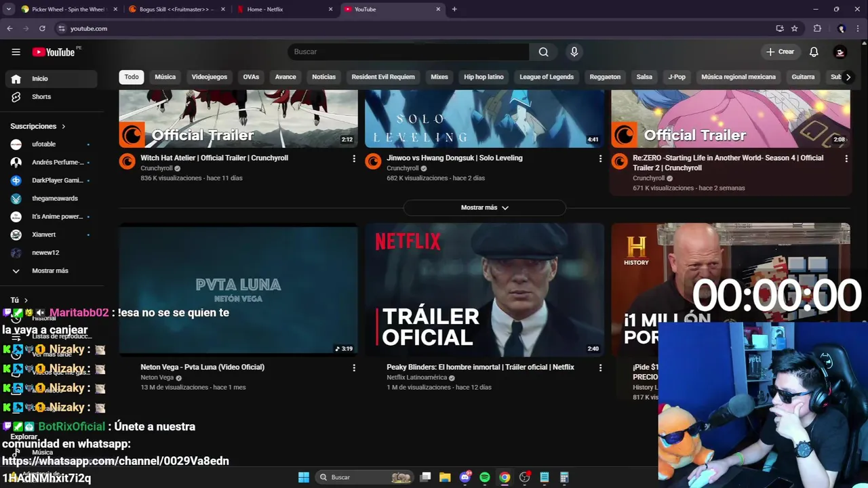Viewport: 868px width, 488px height.
Task: Open newew12 subscription
Action: click(52, 253)
